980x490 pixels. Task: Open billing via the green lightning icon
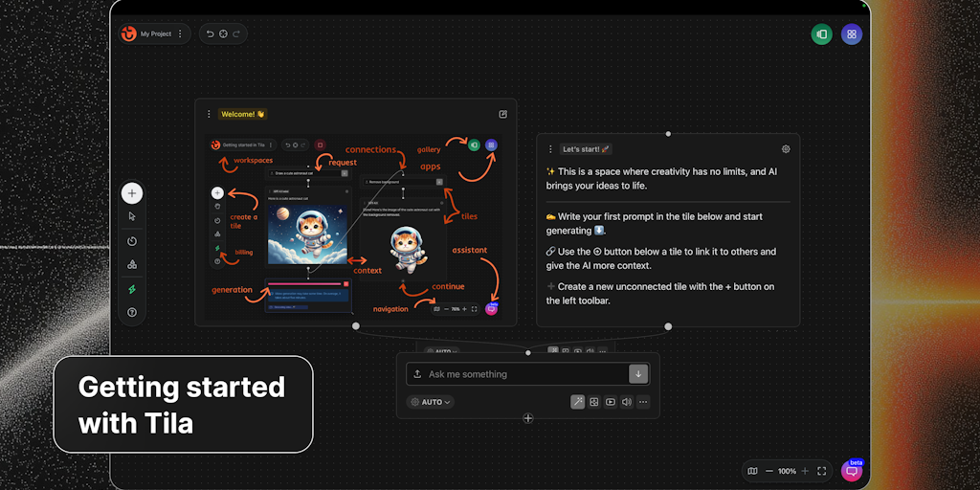(132, 289)
